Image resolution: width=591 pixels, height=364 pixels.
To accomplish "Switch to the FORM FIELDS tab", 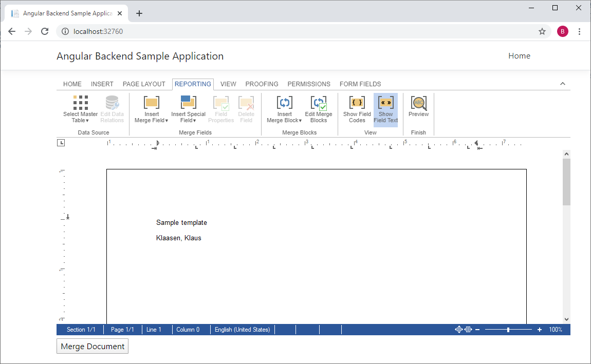I will (360, 84).
